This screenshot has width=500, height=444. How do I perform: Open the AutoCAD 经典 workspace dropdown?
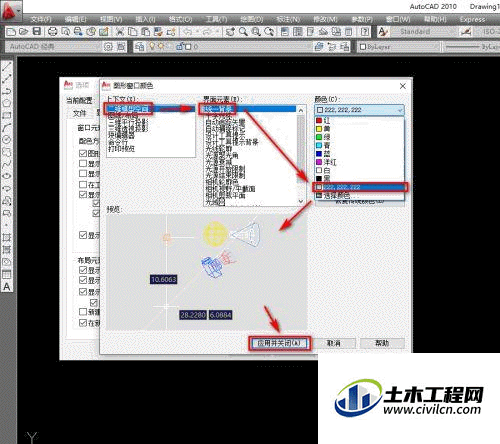(53, 47)
